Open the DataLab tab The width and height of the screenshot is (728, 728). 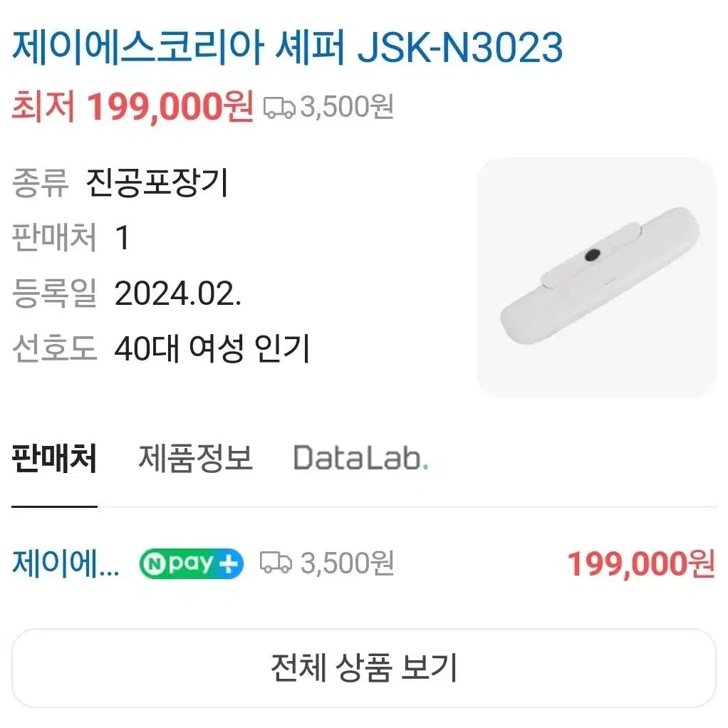coord(360,458)
